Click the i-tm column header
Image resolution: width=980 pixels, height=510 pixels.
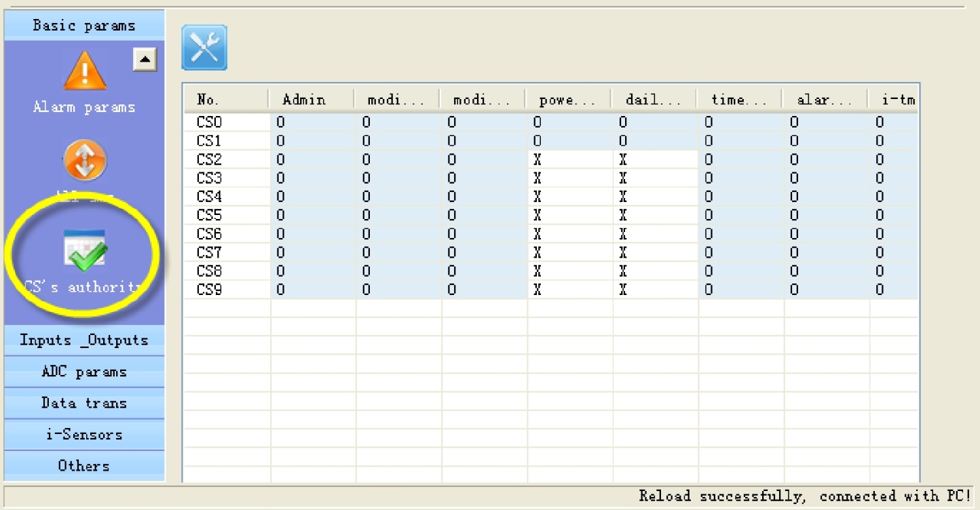893,100
